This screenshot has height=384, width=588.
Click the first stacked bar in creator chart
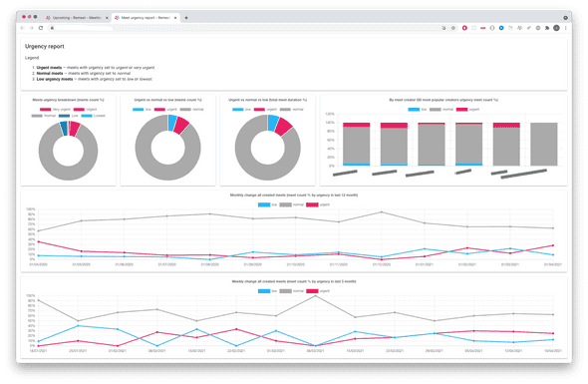pyautogui.click(x=356, y=145)
